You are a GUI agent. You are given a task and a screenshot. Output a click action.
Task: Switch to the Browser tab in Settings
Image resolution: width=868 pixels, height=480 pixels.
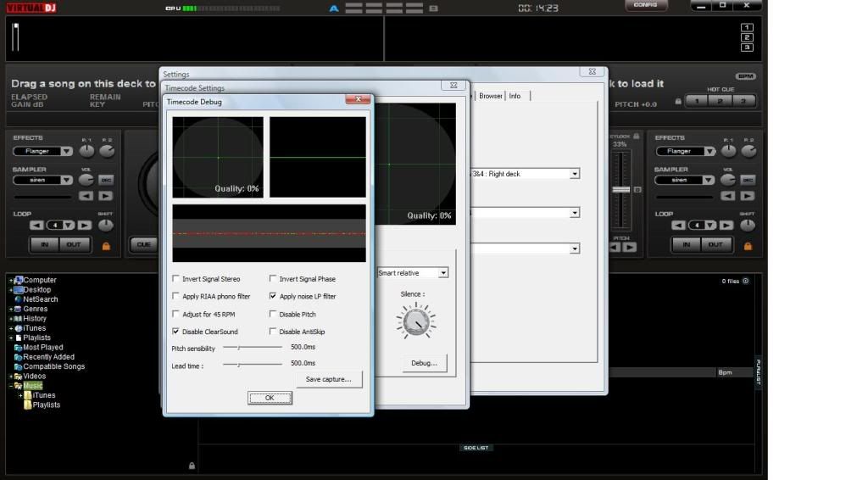click(x=491, y=96)
